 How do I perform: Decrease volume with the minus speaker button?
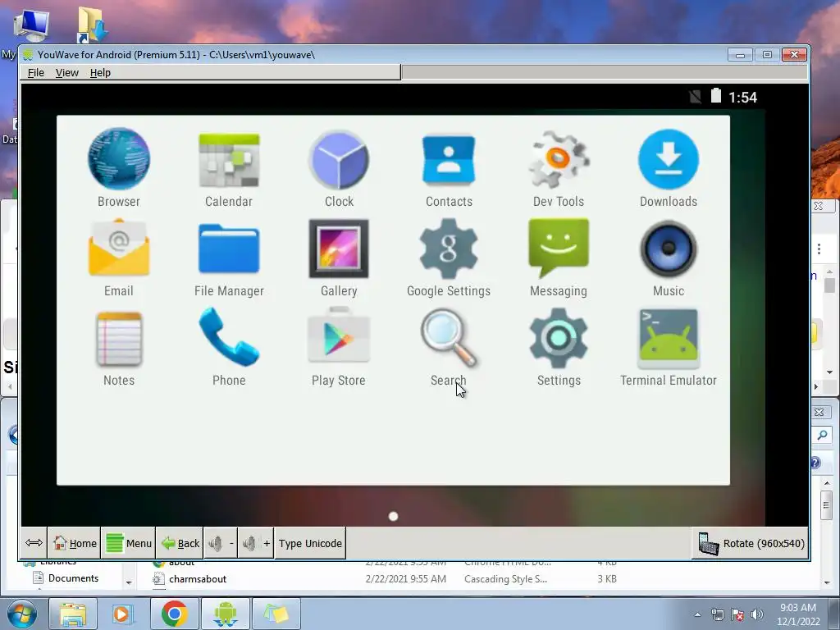pos(221,543)
